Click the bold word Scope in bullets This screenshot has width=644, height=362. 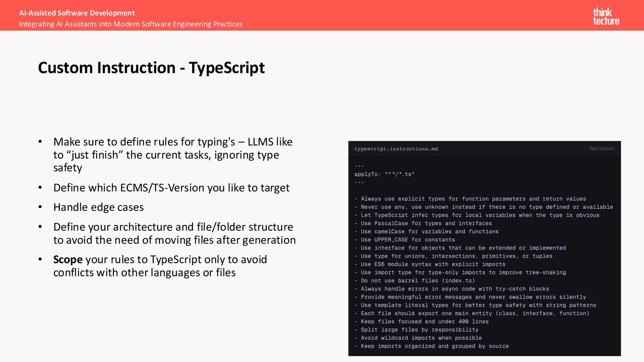point(68,259)
